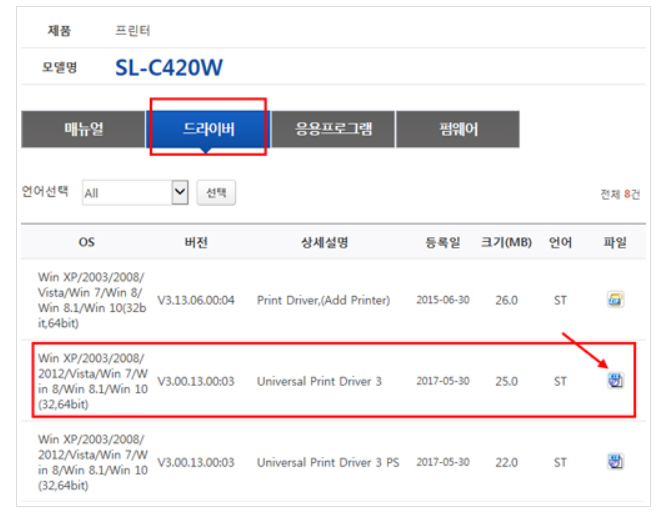Click the SL-C420W model name
The height and width of the screenshot is (518, 656).
pos(169,67)
